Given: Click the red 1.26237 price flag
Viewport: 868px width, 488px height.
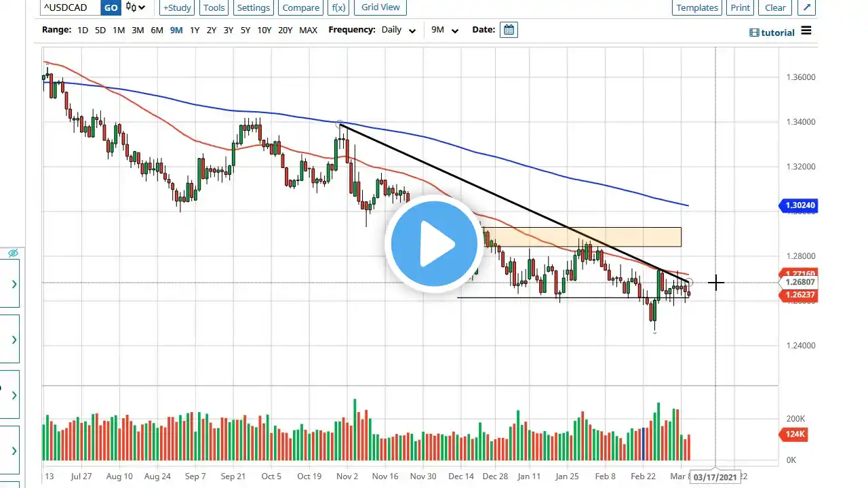Looking at the screenshot, I should (799, 295).
